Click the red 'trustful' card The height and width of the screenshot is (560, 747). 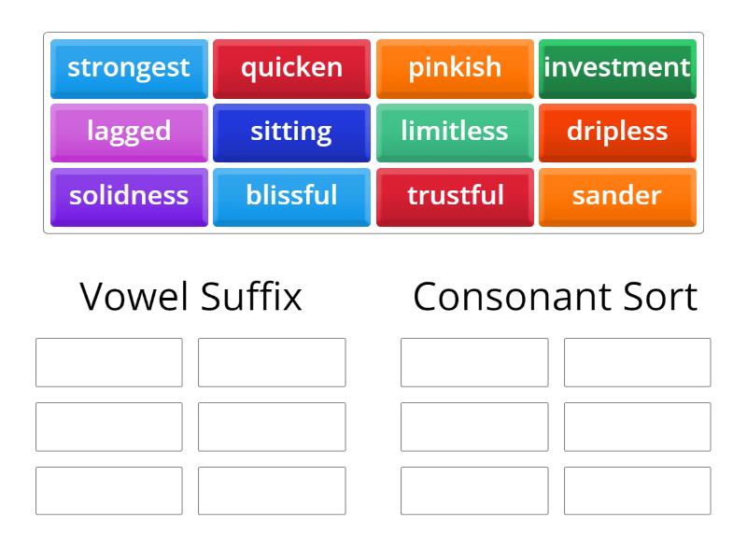click(455, 196)
